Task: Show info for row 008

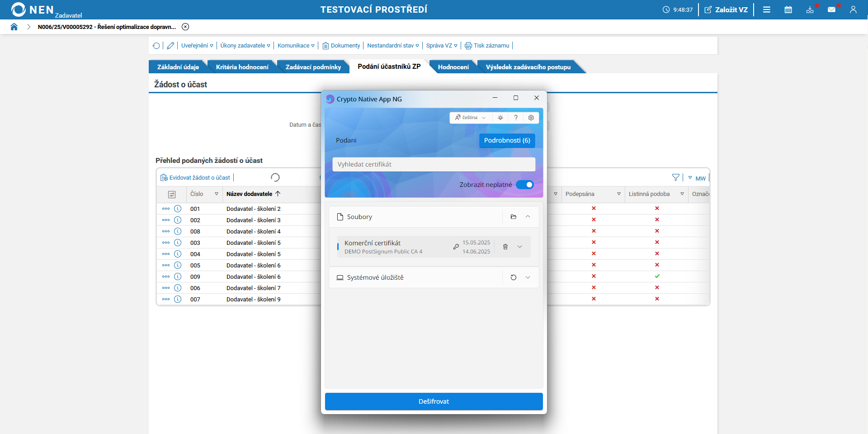Action: click(x=178, y=231)
